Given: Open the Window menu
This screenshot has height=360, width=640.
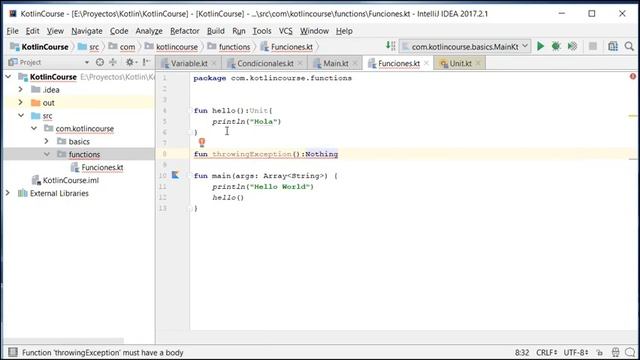Looking at the screenshot, I should [314, 31].
